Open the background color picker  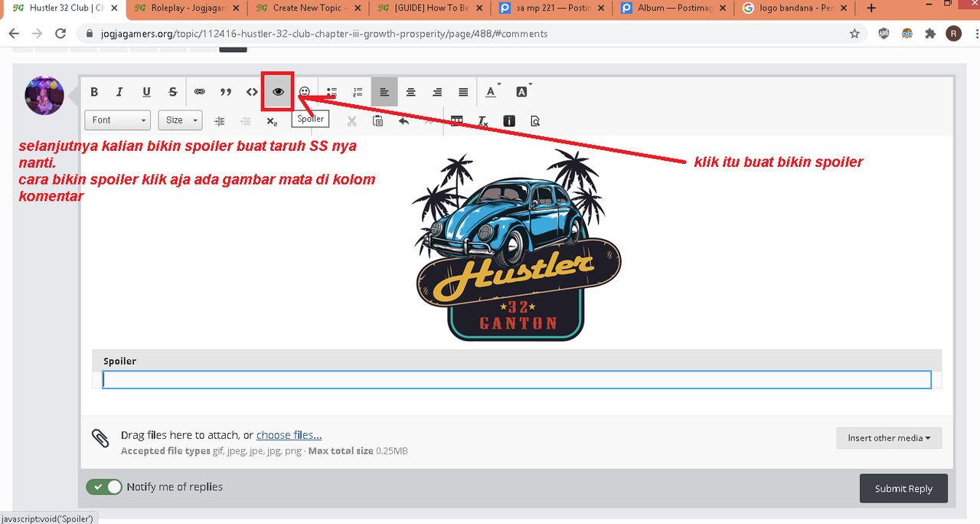(x=523, y=92)
